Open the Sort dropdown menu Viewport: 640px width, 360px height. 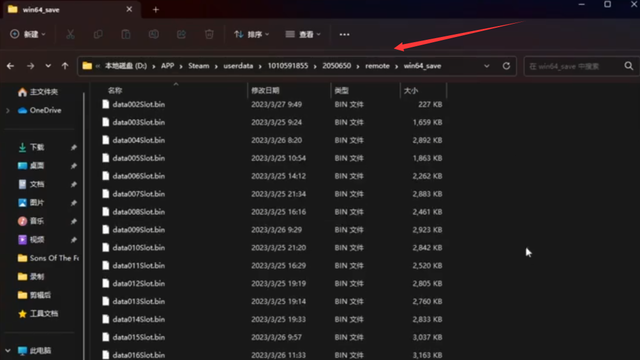tap(251, 34)
